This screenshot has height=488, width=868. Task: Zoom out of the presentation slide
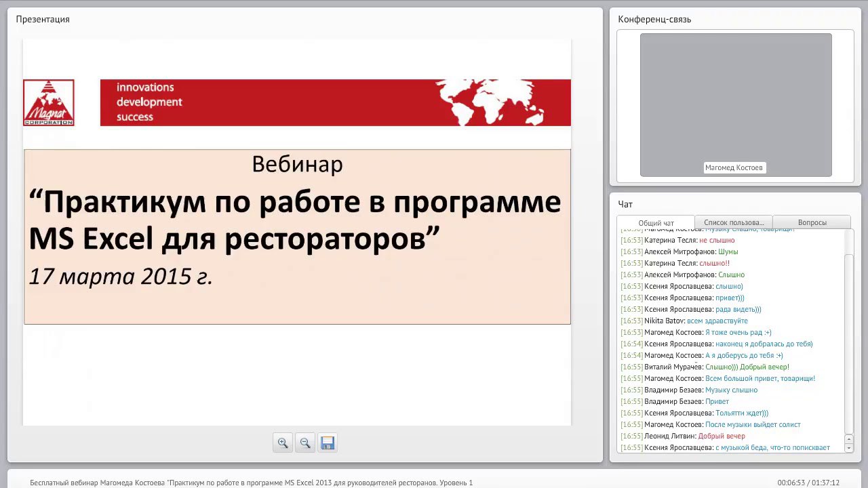tap(305, 443)
